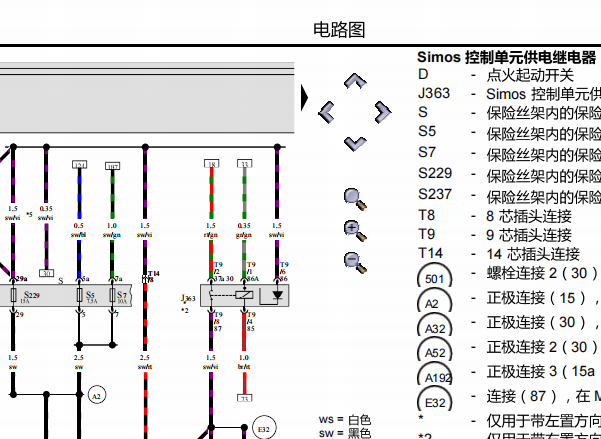Click the Simos 控制单元供电继电器 legend heading

(506, 58)
